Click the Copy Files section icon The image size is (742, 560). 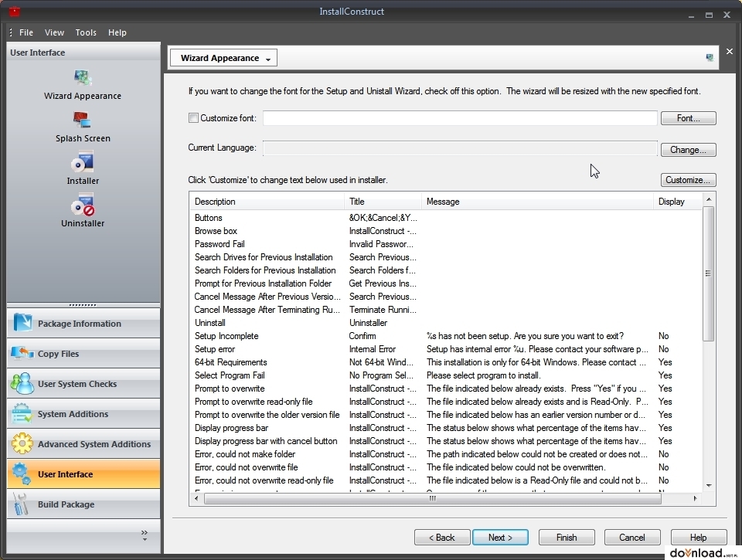coord(22,353)
